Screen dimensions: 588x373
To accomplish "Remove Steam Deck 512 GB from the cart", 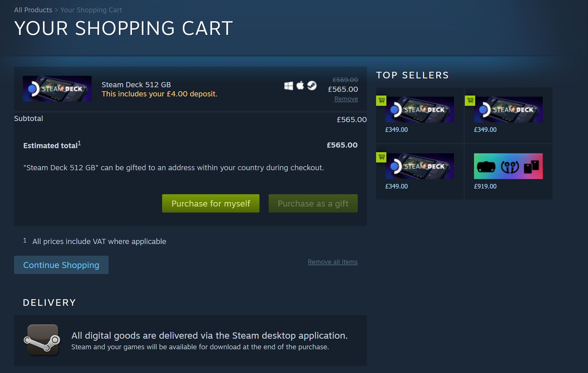I will point(346,99).
